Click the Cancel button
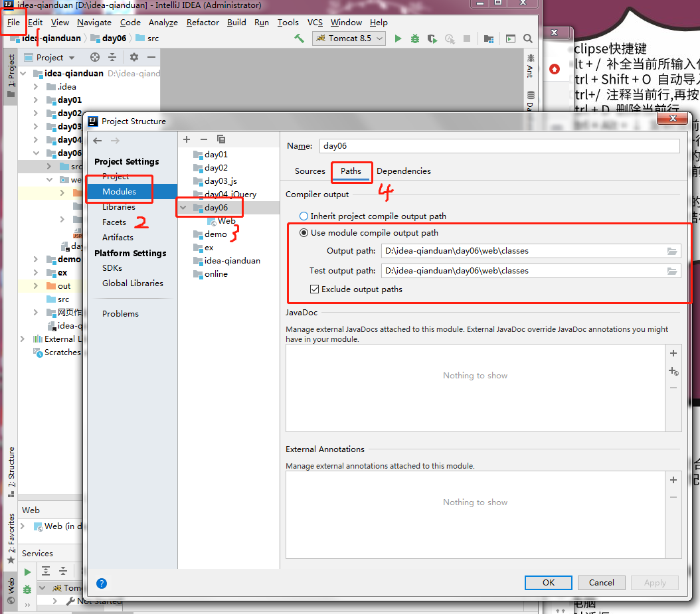Viewport: 700px width, 614px height. [601, 583]
